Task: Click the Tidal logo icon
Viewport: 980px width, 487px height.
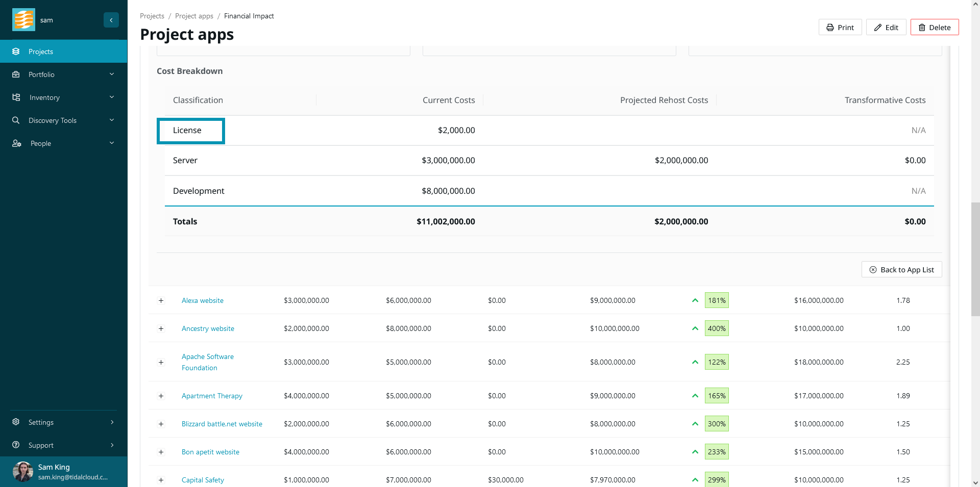Action: (x=23, y=20)
